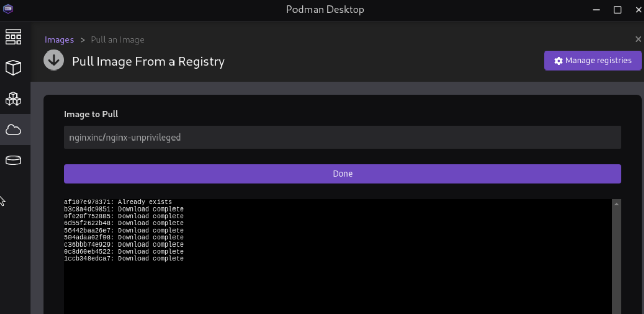Minimize the Podman Desktop window
644x314 pixels.
pyautogui.click(x=597, y=10)
